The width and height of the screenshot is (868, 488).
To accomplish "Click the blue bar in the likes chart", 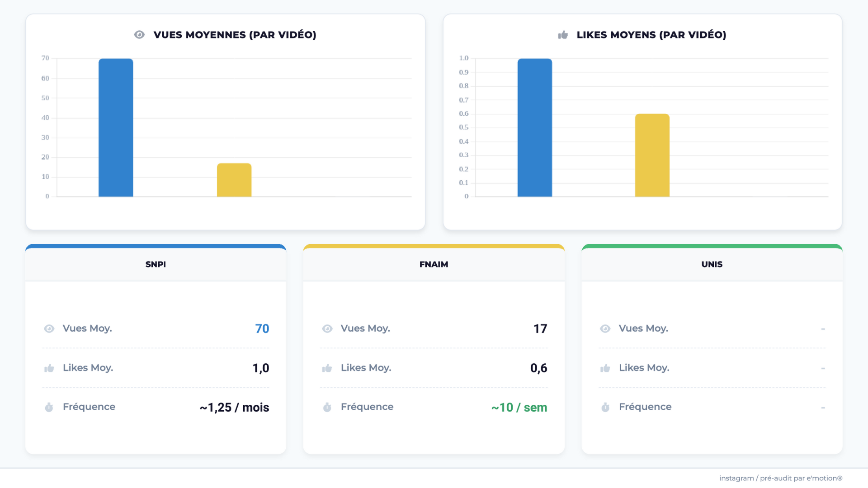I will click(534, 127).
